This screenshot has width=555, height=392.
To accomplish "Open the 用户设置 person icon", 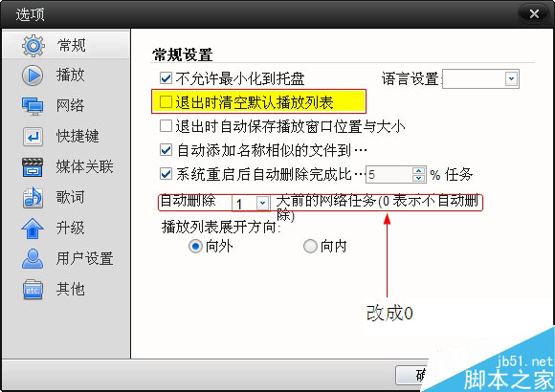I will [x=33, y=259].
